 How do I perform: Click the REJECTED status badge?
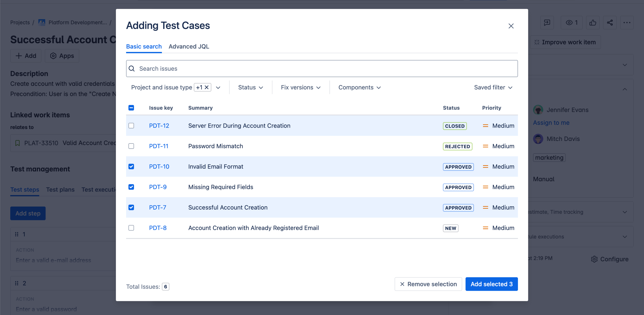point(457,147)
